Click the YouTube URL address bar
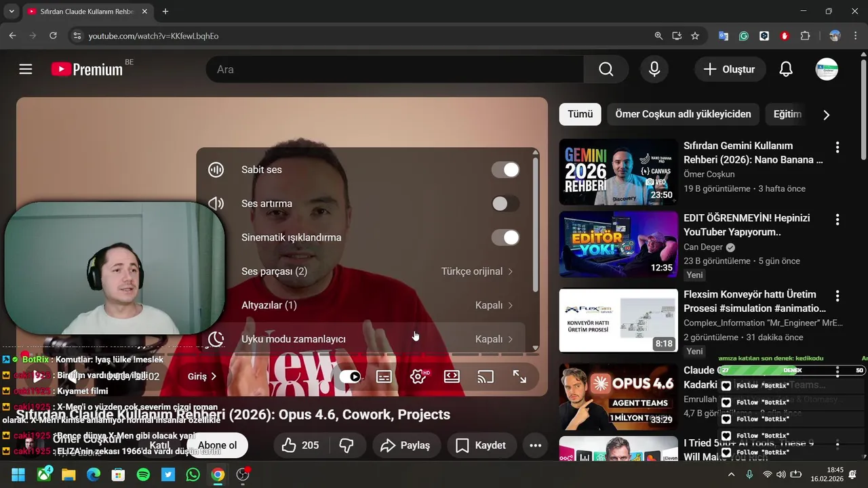This screenshot has width=868, height=488. [x=366, y=36]
